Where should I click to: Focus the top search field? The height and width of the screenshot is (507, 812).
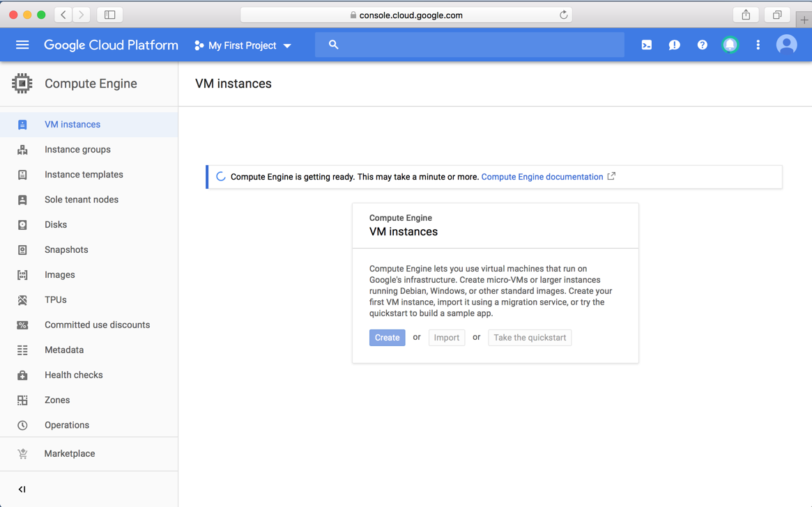click(x=469, y=45)
